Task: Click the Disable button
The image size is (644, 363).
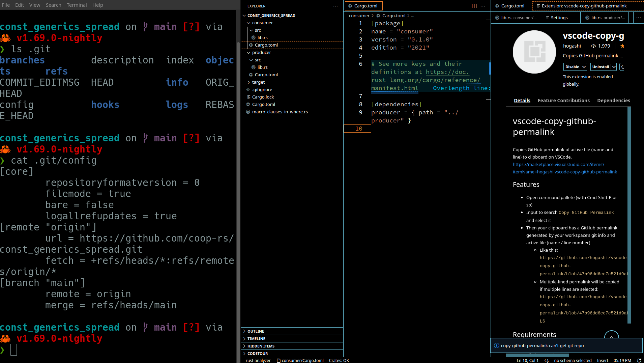Action: tap(572, 67)
